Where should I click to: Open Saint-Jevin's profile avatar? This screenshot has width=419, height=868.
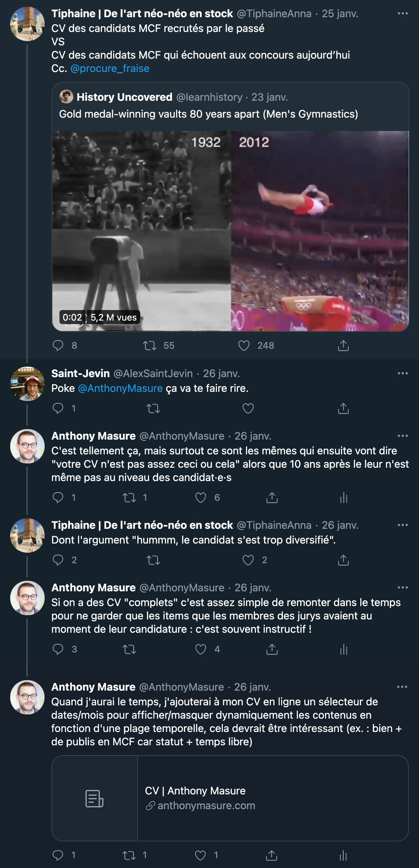click(x=27, y=384)
